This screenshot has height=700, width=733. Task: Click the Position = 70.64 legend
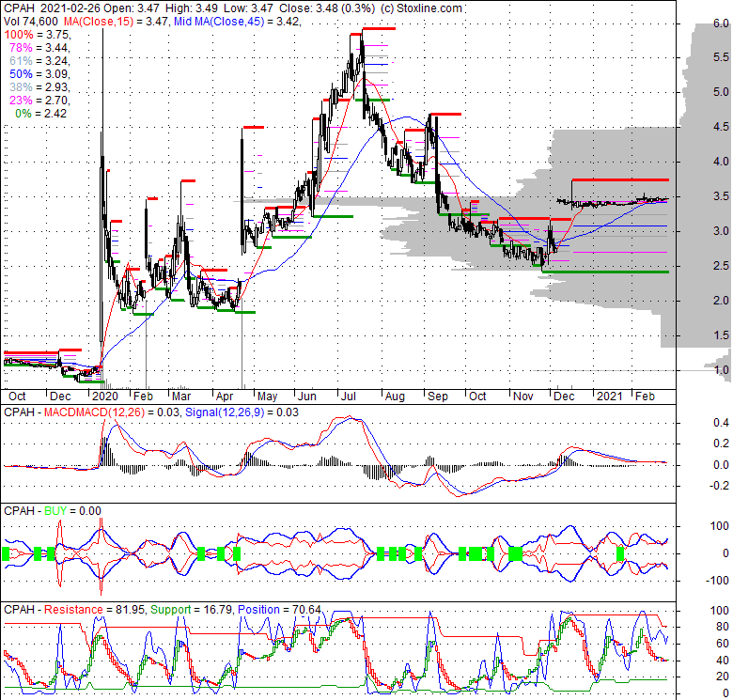tap(279, 610)
